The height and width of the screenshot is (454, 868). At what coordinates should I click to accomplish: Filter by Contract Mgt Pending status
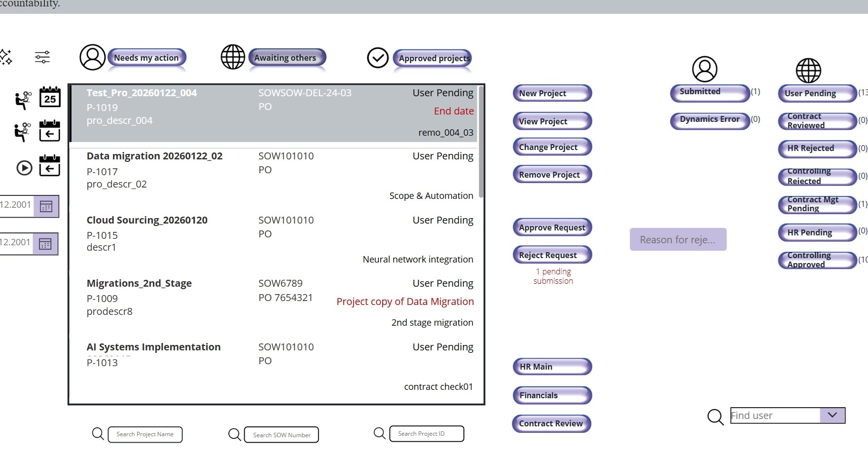[817, 204]
